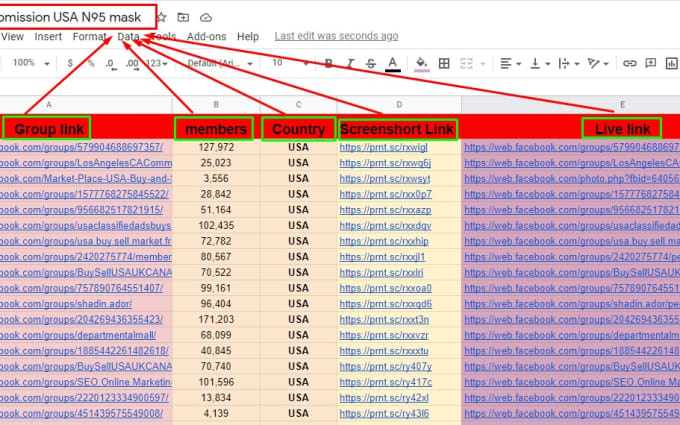Open the prnt.sc/ry407y screenshot link
Viewport: 680px width, 425px height.
point(386,366)
